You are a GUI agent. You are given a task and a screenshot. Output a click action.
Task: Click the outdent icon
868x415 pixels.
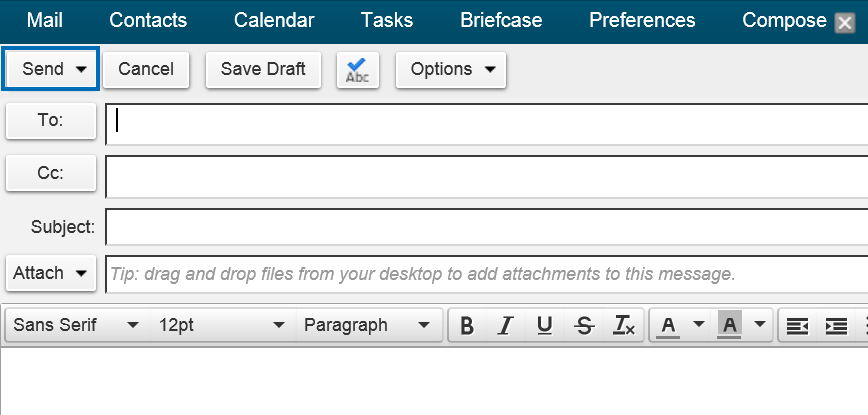click(x=797, y=325)
